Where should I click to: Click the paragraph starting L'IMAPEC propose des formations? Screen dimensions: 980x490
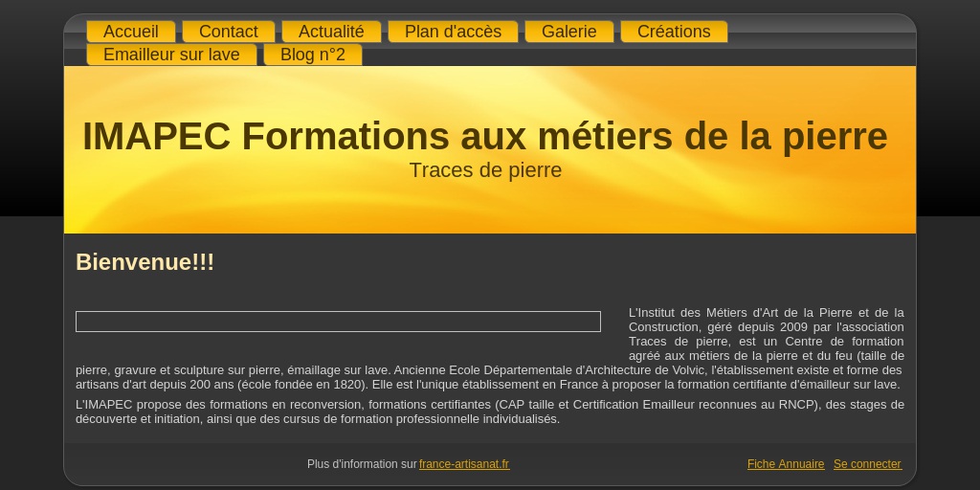click(490, 412)
